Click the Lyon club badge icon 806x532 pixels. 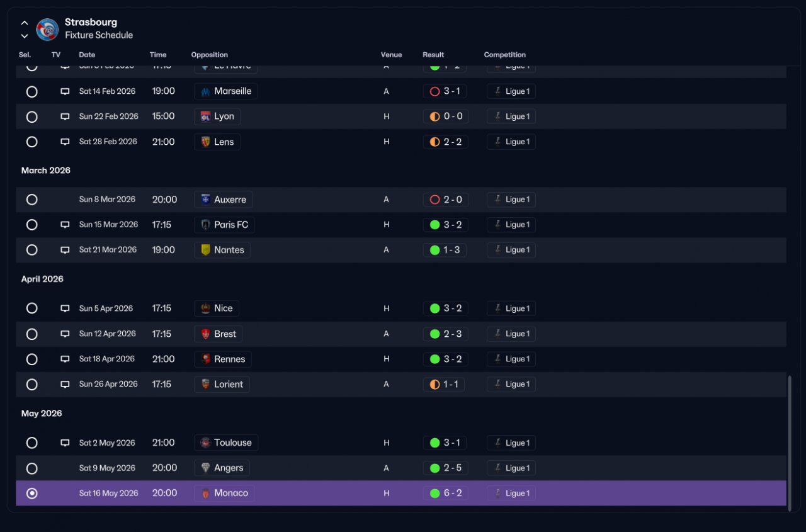click(205, 116)
